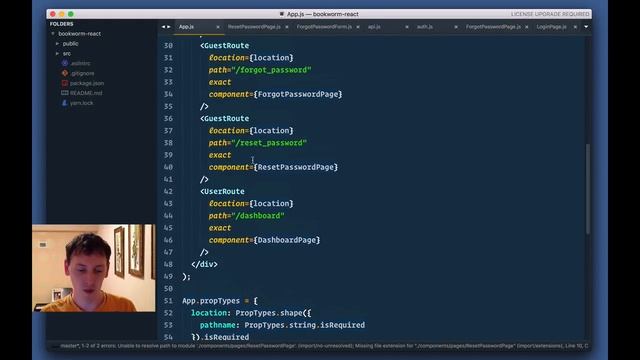Close the ForgotPasswordPage.js tab

tap(527, 27)
